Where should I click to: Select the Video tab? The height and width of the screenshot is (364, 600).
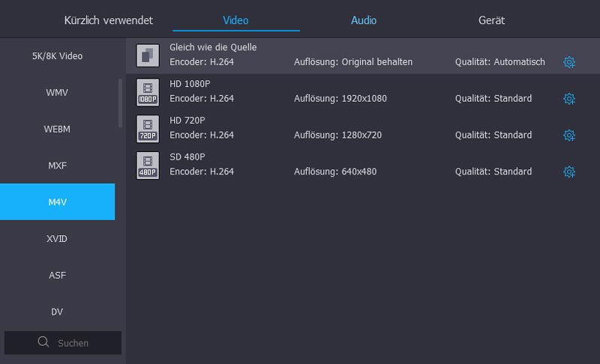tap(235, 20)
